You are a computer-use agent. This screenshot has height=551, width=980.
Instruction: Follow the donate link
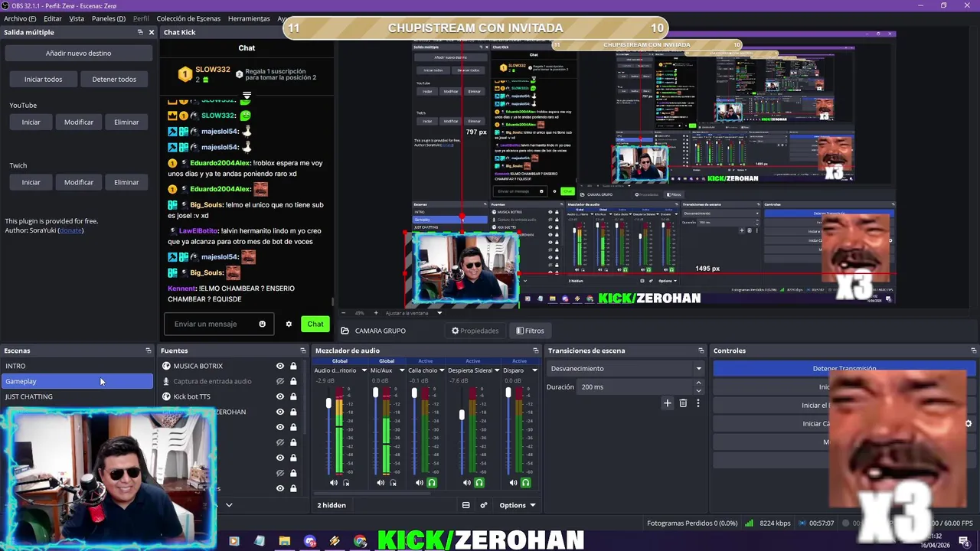(x=70, y=230)
